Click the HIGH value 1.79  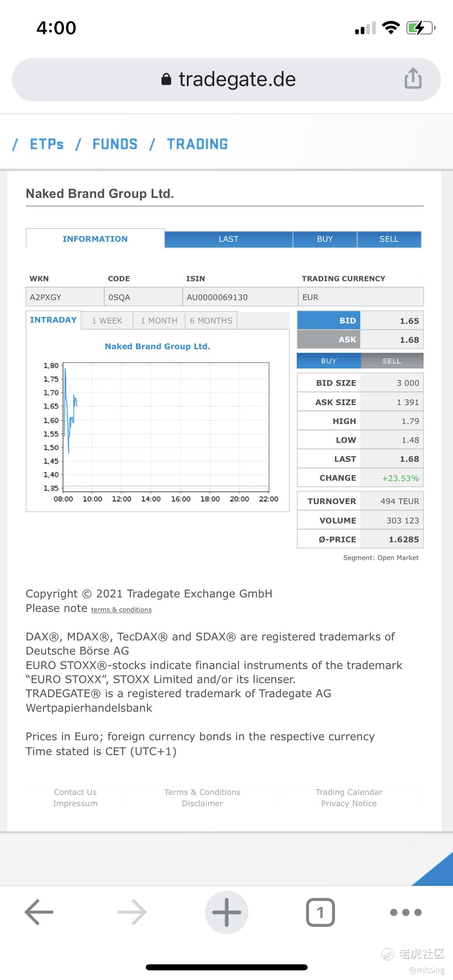click(x=410, y=421)
